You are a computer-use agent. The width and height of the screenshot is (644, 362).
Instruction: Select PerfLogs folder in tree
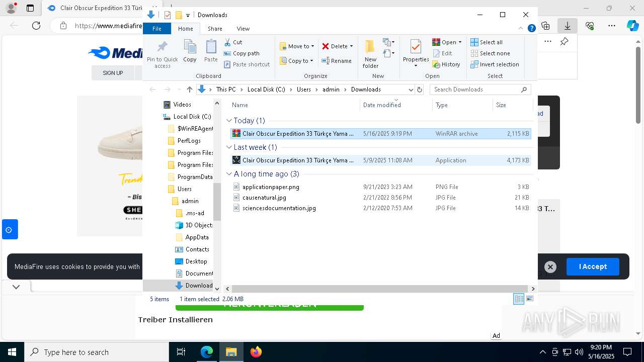[189, 141]
